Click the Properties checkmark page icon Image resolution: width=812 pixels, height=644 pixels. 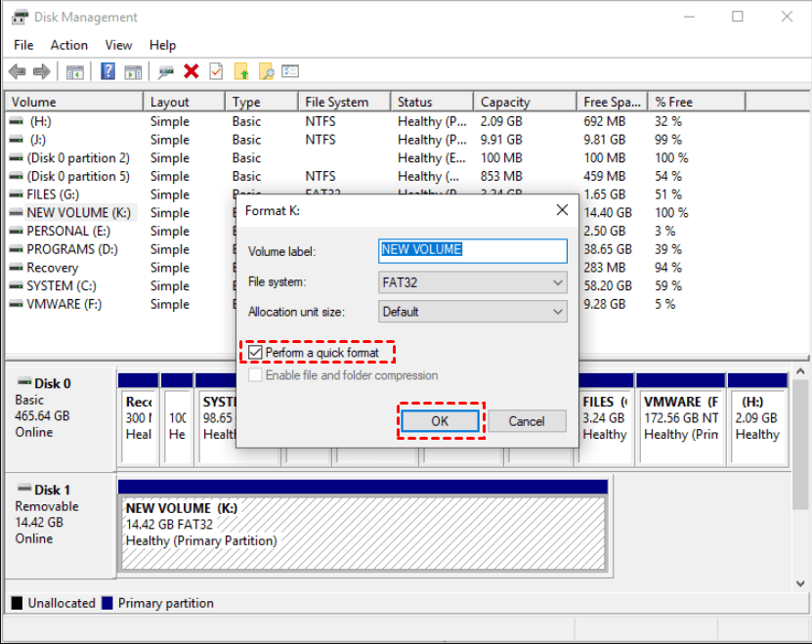[216, 71]
